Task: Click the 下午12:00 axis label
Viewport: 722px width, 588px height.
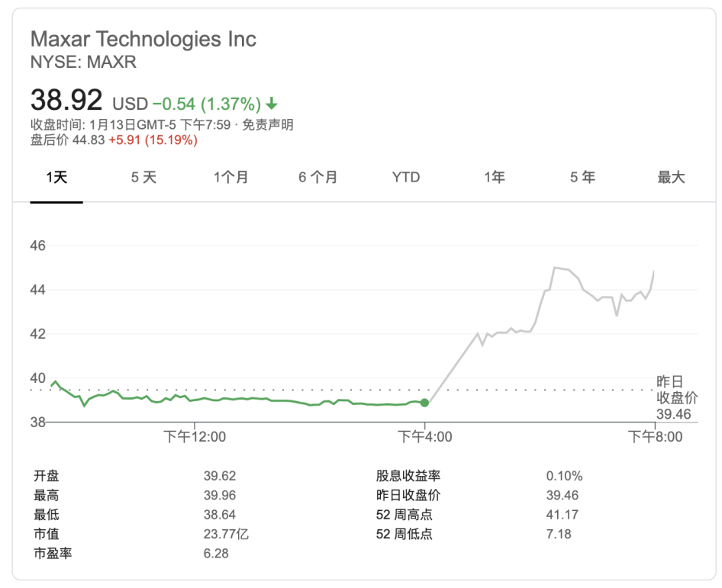Action: coord(195,437)
